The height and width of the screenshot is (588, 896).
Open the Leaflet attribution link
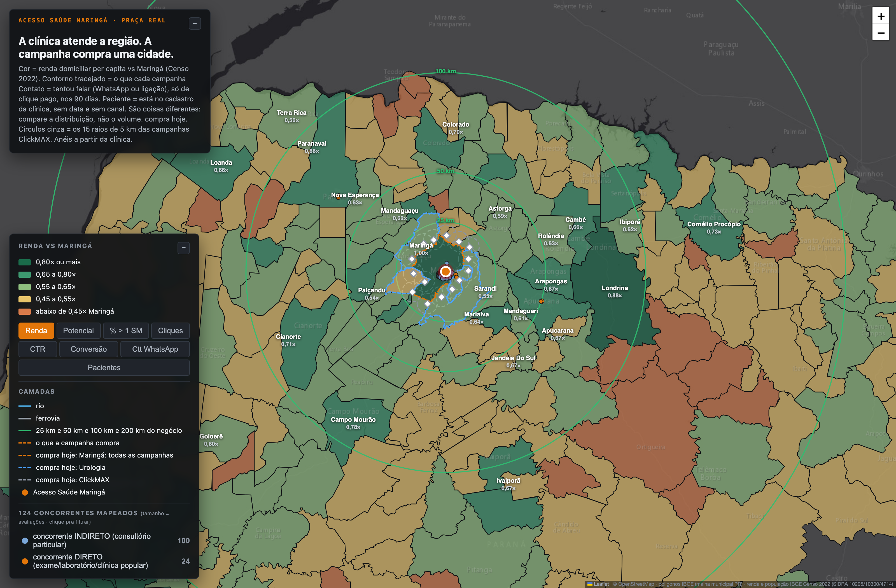[x=598, y=584]
